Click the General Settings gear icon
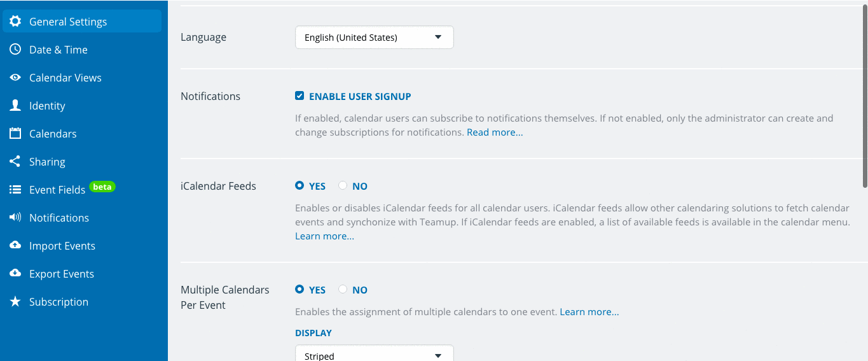Viewport: 868px width, 361px height. click(15, 21)
